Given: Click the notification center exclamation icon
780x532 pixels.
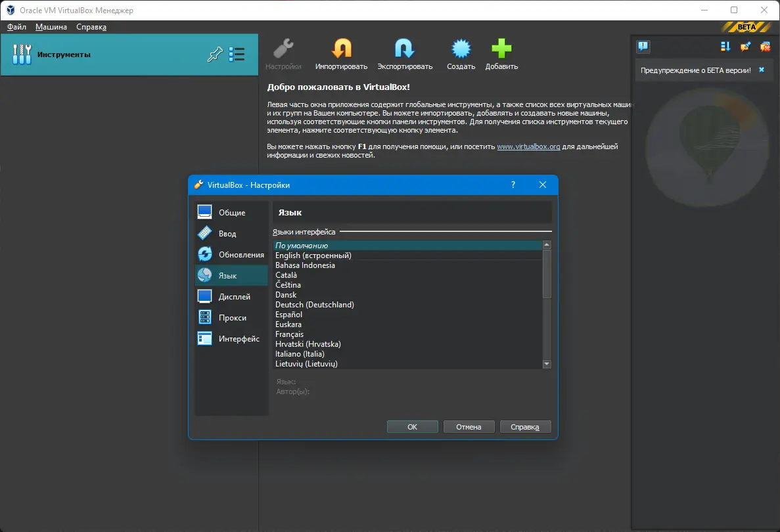Looking at the screenshot, I should pyautogui.click(x=643, y=47).
